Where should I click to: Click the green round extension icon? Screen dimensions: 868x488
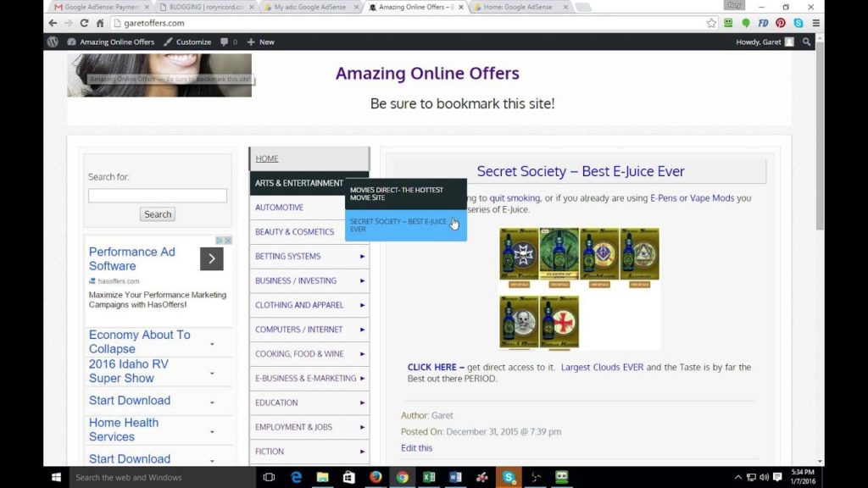click(746, 23)
